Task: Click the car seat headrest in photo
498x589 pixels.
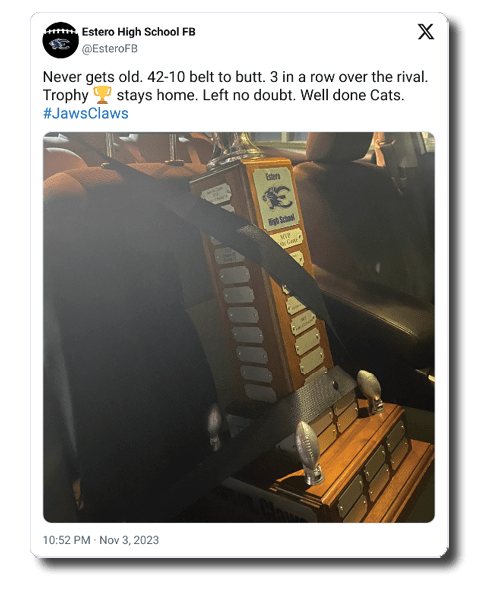Action: 338,148
